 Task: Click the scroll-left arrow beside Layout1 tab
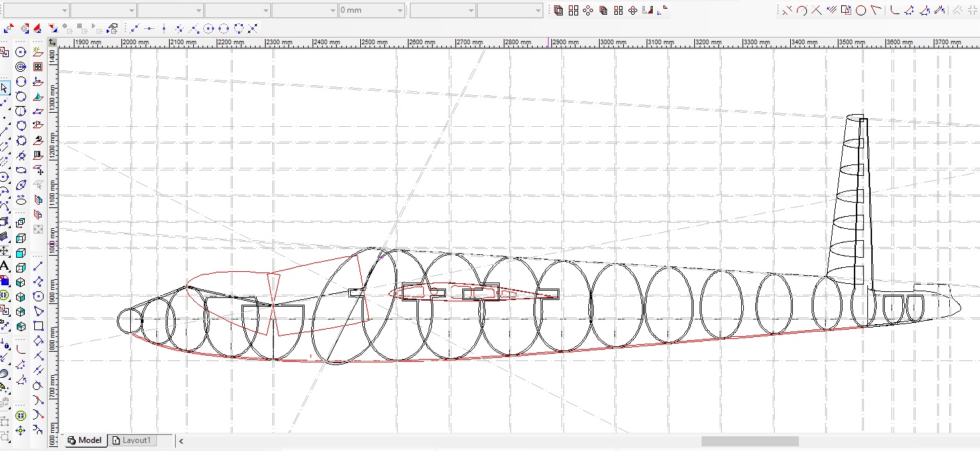(180, 441)
